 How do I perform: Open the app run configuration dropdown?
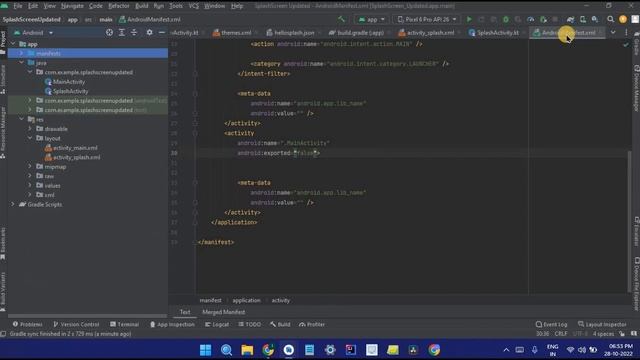click(371, 19)
